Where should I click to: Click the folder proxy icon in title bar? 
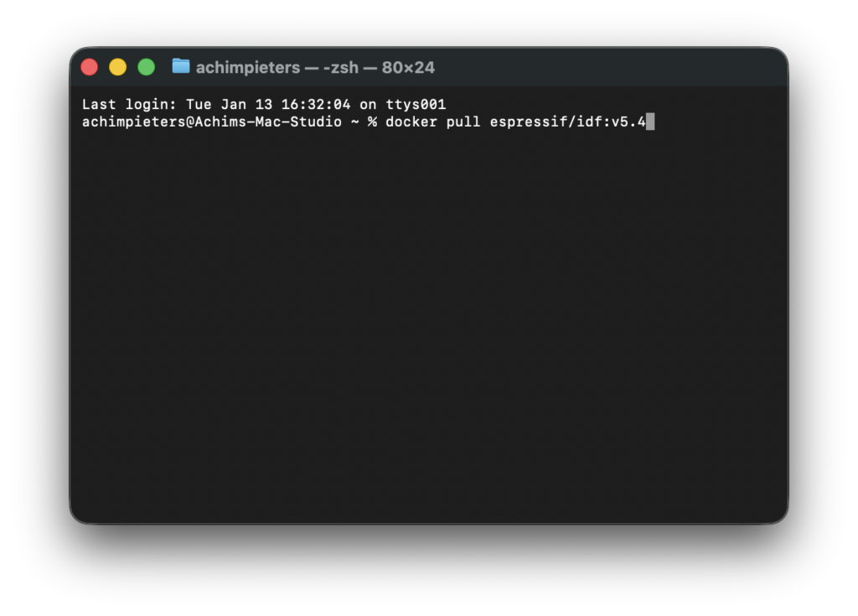(x=181, y=66)
